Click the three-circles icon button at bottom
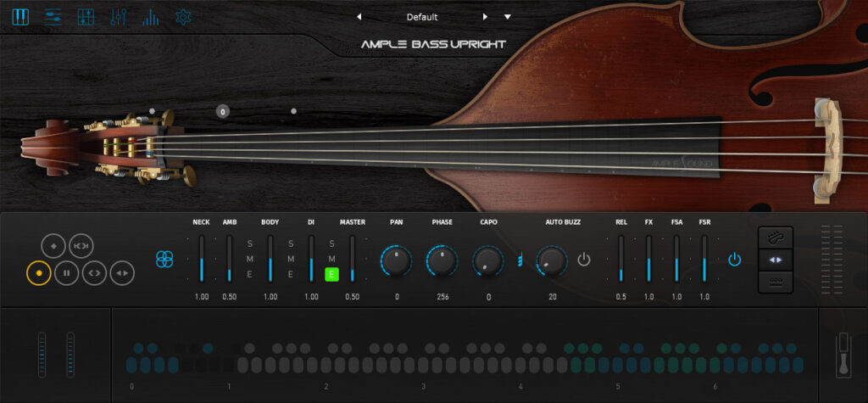Screen dimensions: 868x403 tap(775, 282)
